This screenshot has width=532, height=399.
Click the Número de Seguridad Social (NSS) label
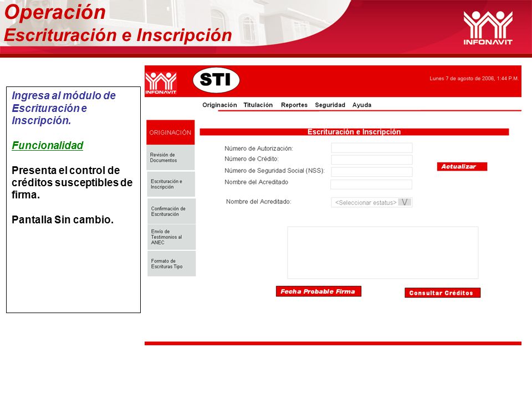click(x=274, y=170)
